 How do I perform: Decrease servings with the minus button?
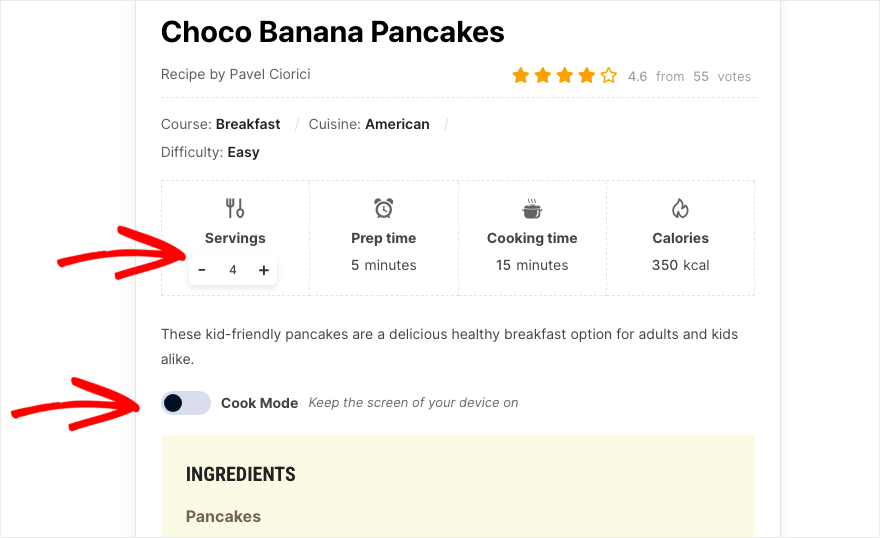point(202,270)
